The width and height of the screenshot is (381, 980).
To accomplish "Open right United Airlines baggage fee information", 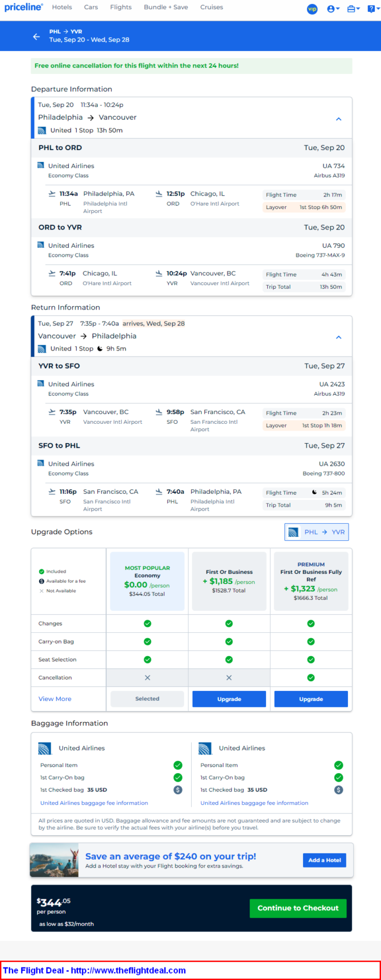I will [x=254, y=803].
